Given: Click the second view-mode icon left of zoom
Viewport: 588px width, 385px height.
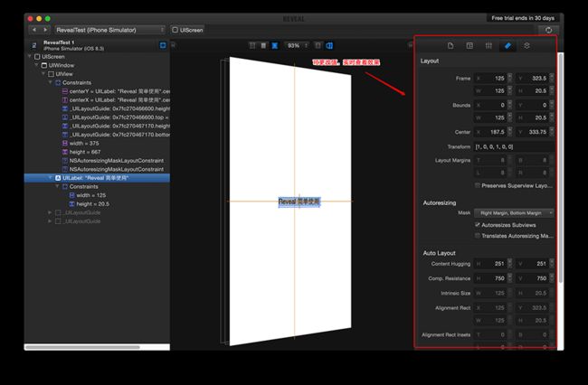Looking at the screenshot, I should (263, 46).
